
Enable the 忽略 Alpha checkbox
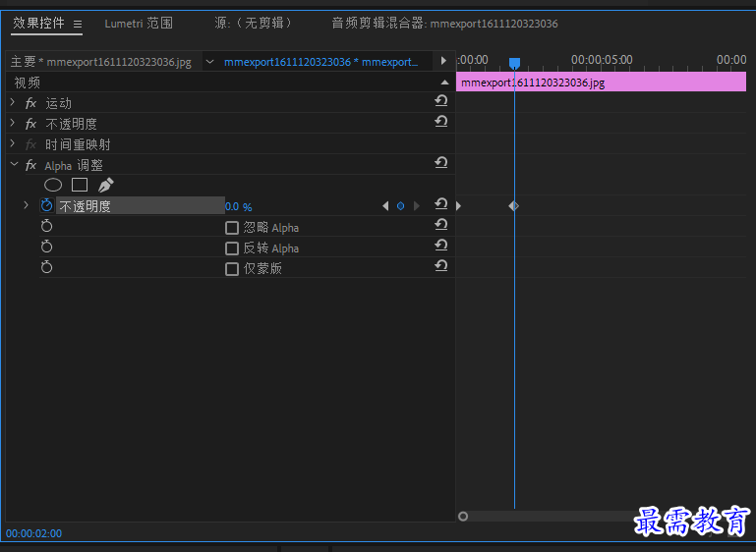[x=232, y=228]
